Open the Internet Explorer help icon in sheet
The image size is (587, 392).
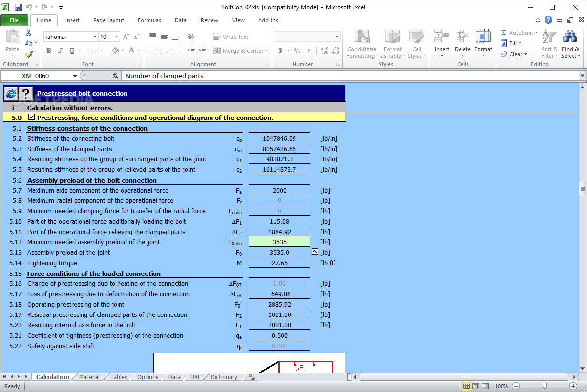pyautogui.click(x=11, y=93)
